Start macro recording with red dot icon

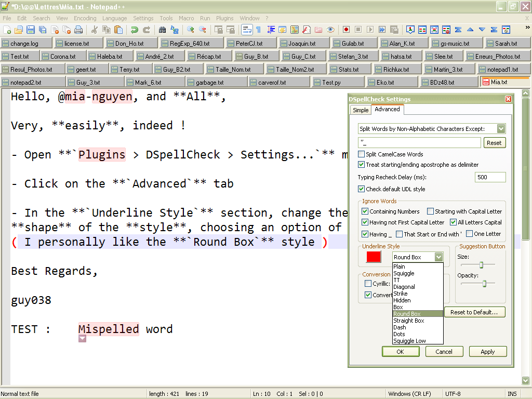pyautogui.click(x=346, y=30)
